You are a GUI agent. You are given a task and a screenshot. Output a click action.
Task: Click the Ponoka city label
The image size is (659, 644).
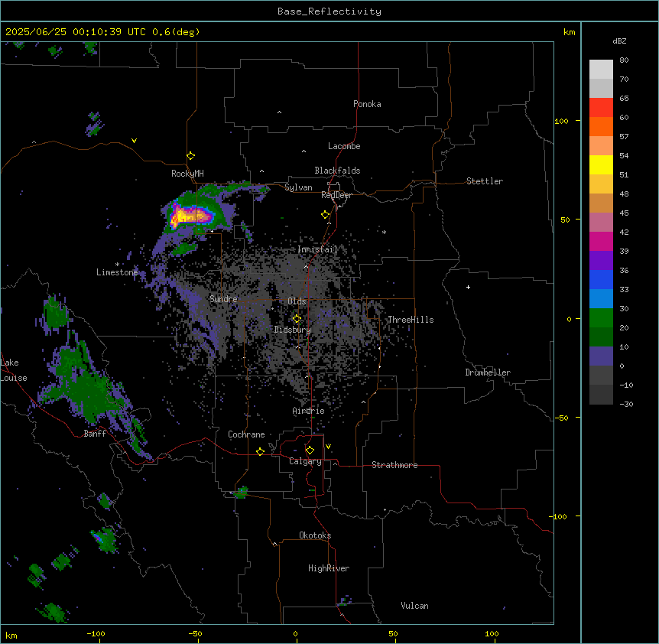click(367, 104)
